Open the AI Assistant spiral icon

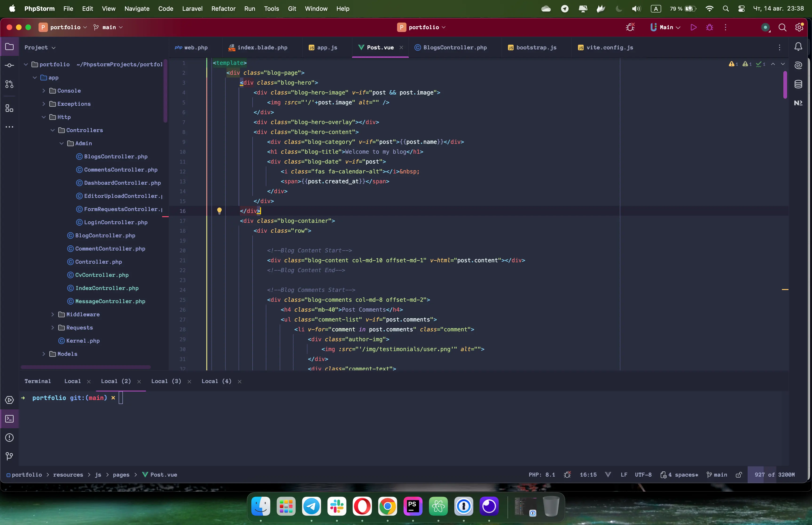[x=798, y=65]
